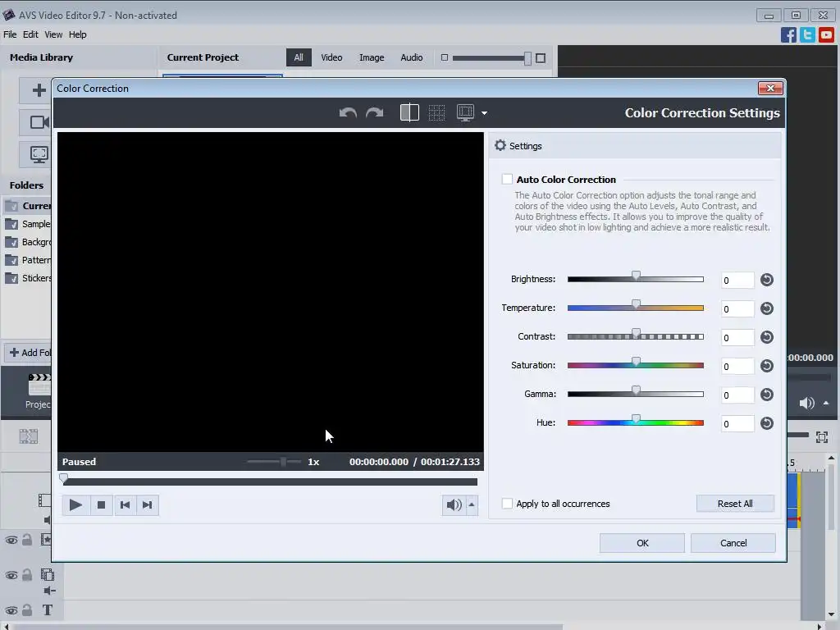Reset Hue value icon
Viewport: 840px width, 630px height.
point(767,423)
